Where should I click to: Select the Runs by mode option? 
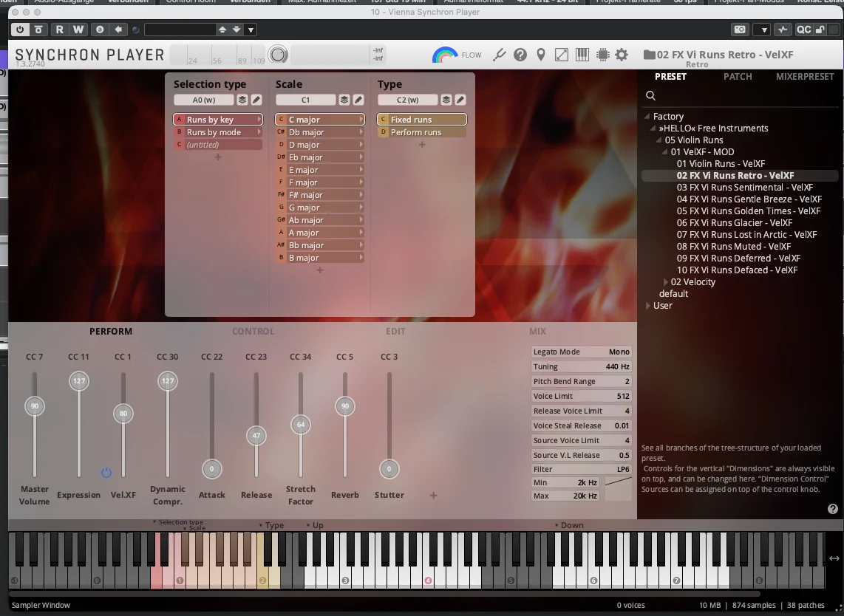[218, 131]
